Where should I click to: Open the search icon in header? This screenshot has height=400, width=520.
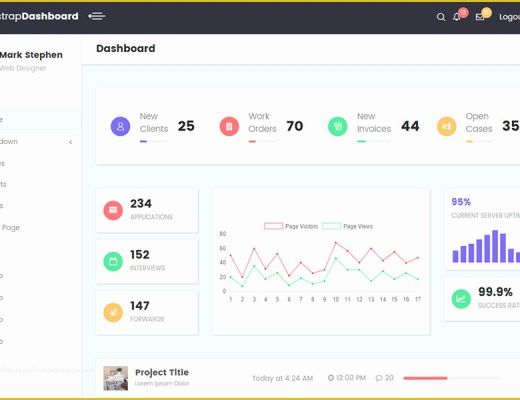point(441,17)
